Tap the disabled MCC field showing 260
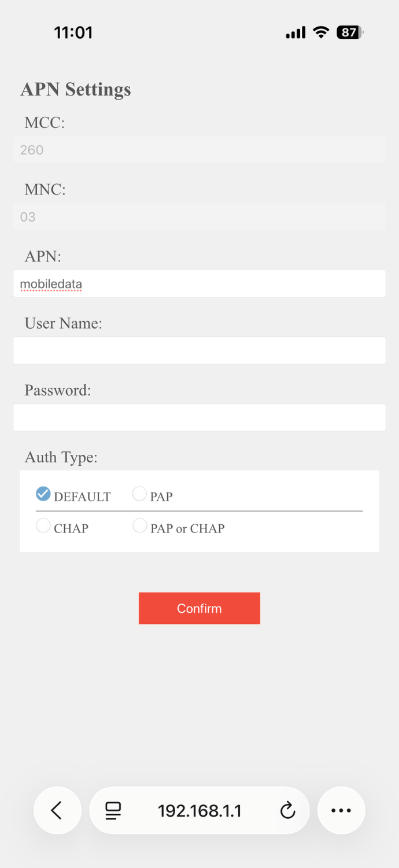399x868 pixels. (x=199, y=150)
